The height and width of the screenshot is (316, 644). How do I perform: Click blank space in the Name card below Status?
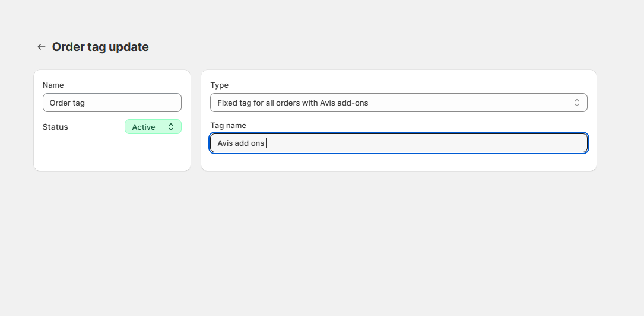tap(112, 154)
